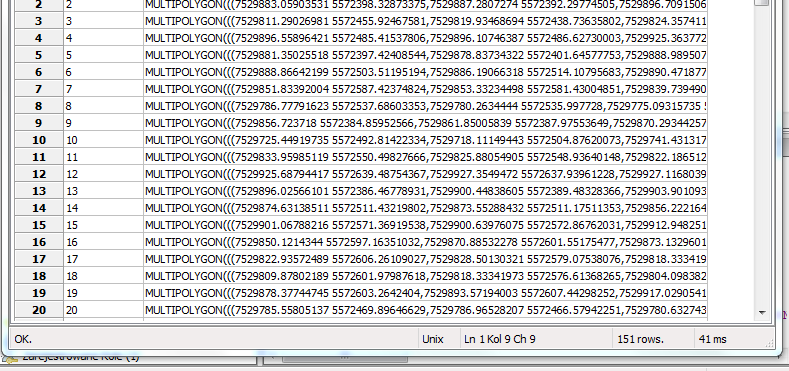Select row header number 17
Viewport: 789px width, 371px height.
(x=39, y=259)
